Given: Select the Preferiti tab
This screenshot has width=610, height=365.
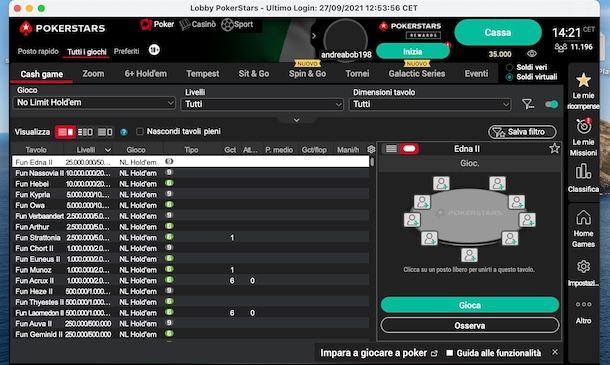Looking at the screenshot, I should coord(126,51).
